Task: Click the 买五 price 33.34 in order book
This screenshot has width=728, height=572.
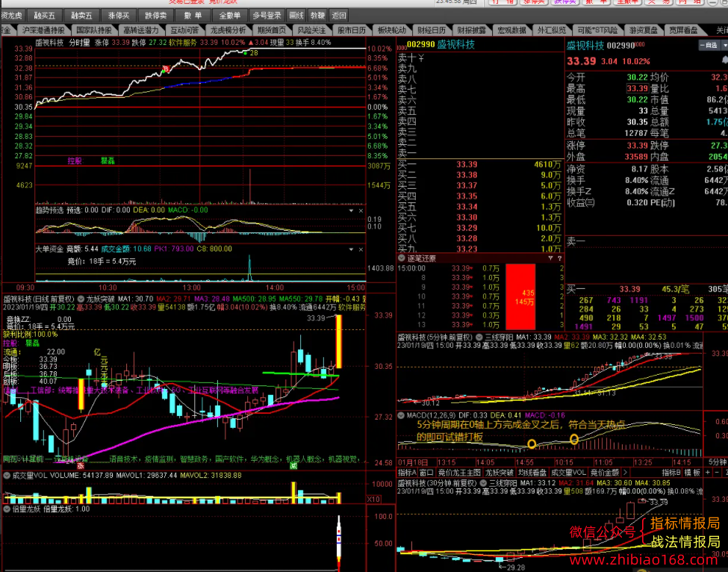Action: click(467, 207)
